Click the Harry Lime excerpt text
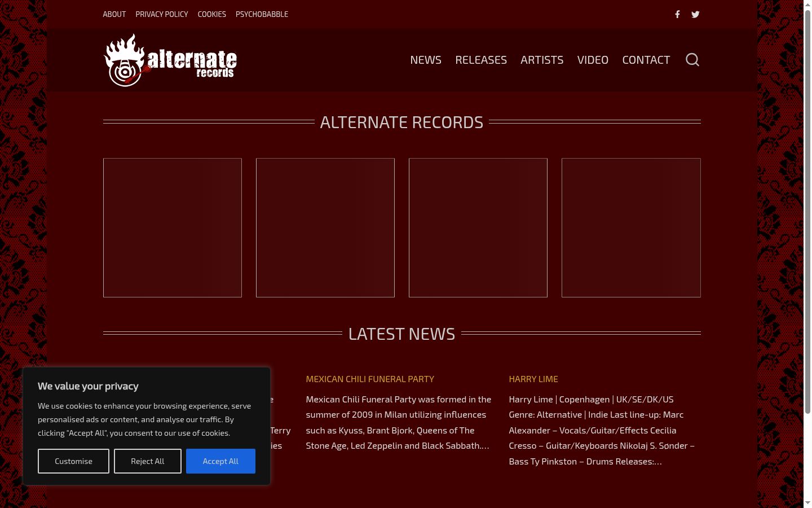The image size is (812, 508). point(602,430)
